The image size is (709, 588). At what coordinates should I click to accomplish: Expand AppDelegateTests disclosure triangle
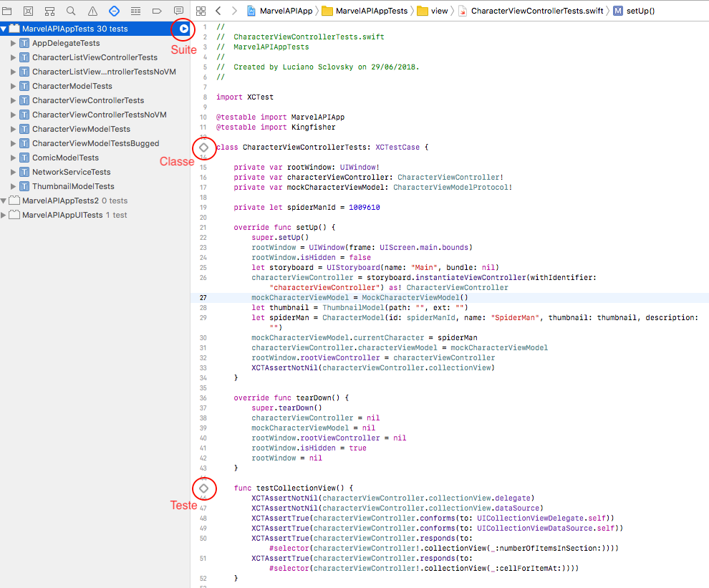(13, 44)
